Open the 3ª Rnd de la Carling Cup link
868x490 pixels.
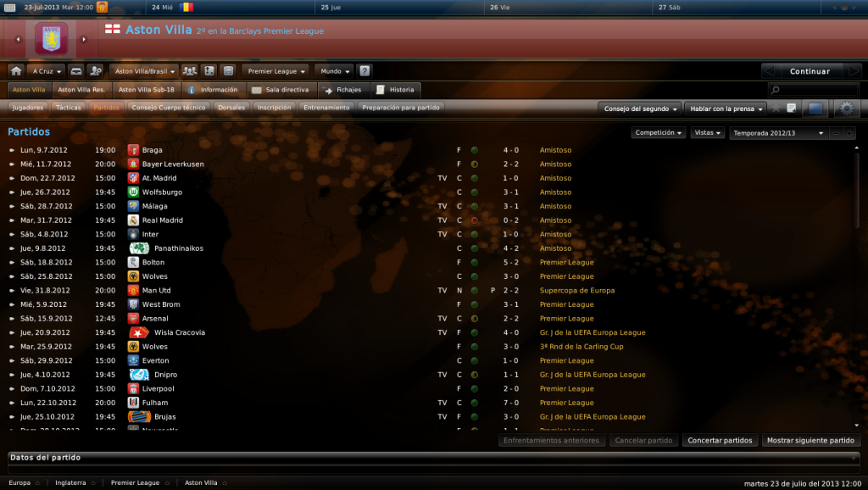tap(581, 347)
